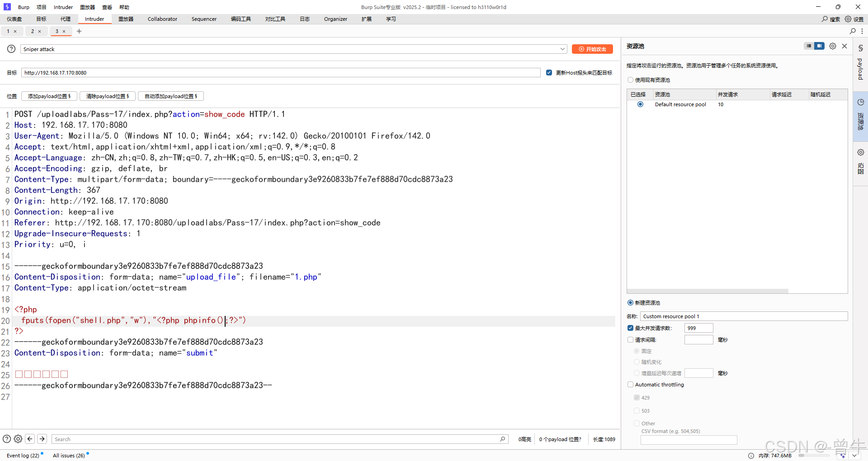
Task: Click the target URL input field
Action: 281,72
